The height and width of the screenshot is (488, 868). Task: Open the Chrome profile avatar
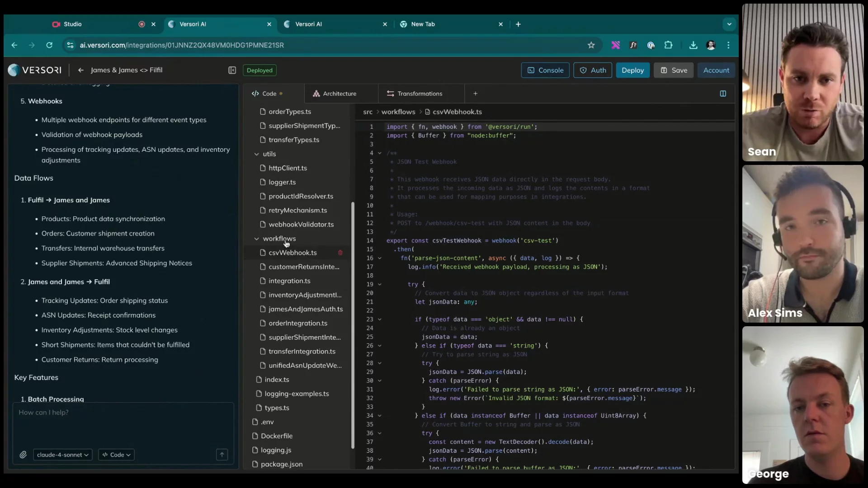(711, 45)
